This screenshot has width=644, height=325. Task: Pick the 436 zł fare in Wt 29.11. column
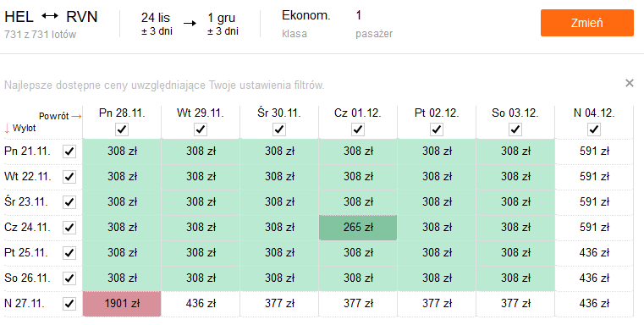(x=201, y=304)
